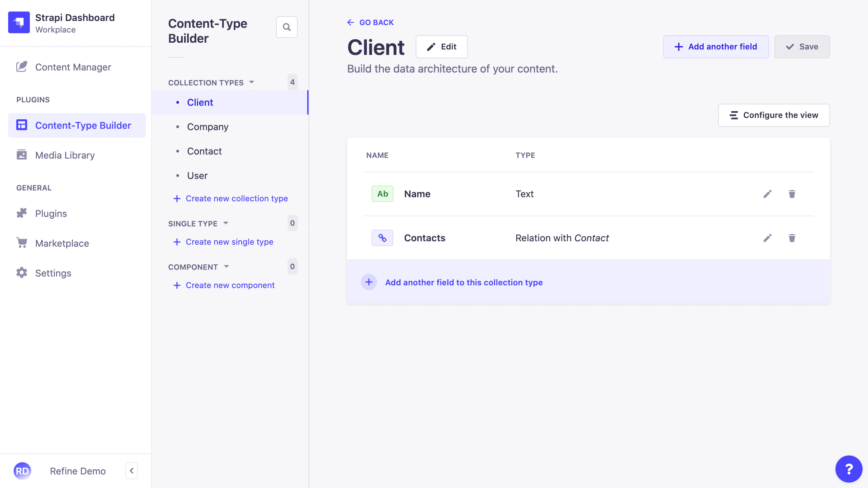Viewport: 868px width, 488px height.
Task: Collapse the COLLECTION TYPES section
Action: click(x=251, y=82)
